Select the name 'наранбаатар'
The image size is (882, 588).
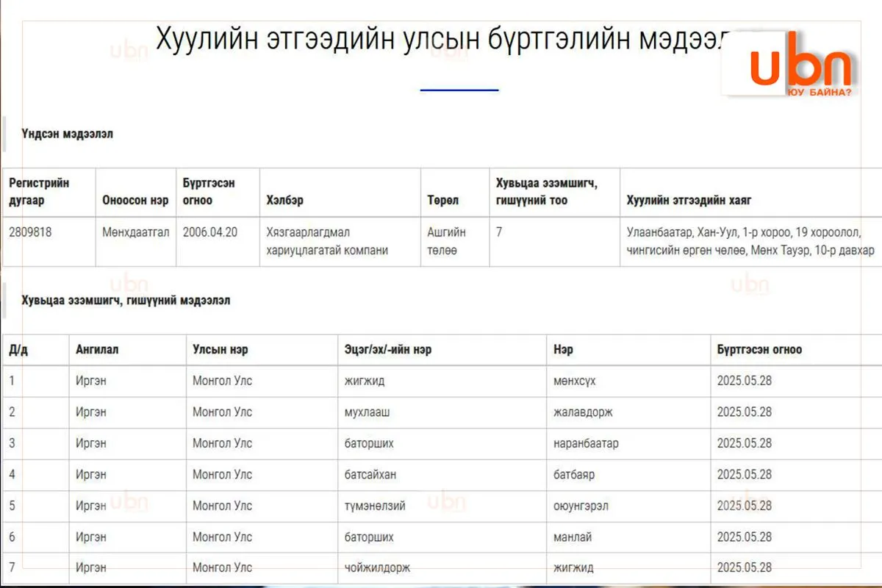coord(586,443)
